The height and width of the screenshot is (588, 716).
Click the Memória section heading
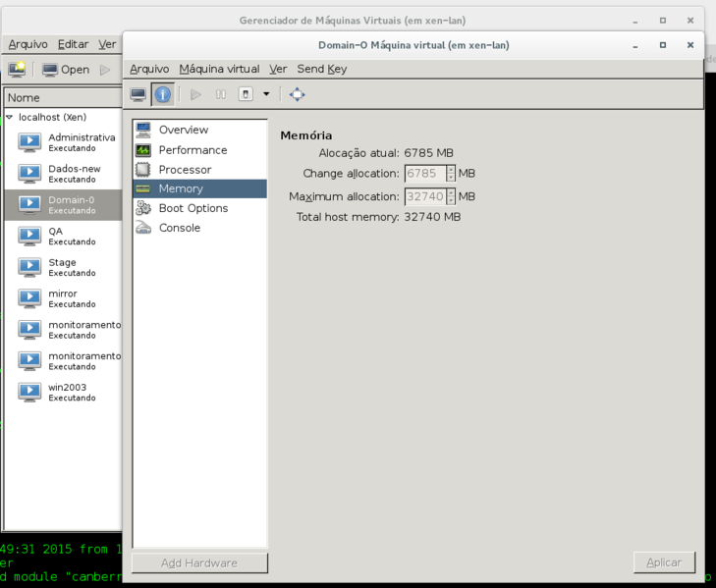point(306,135)
